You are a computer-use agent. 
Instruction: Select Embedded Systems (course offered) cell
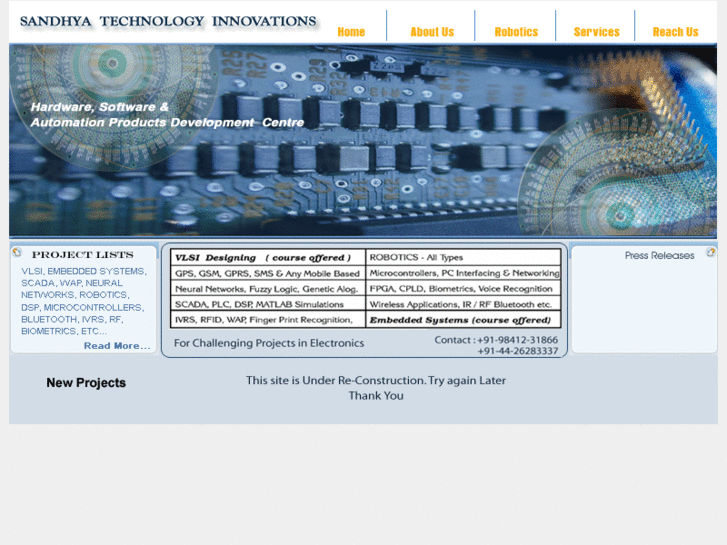point(463,320)
